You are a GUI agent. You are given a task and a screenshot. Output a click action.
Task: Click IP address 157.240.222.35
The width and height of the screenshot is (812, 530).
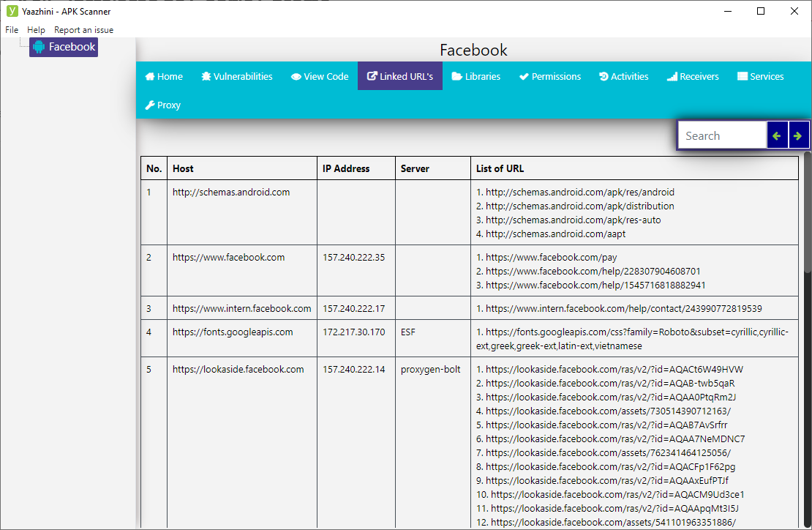(x=354, y=258)
